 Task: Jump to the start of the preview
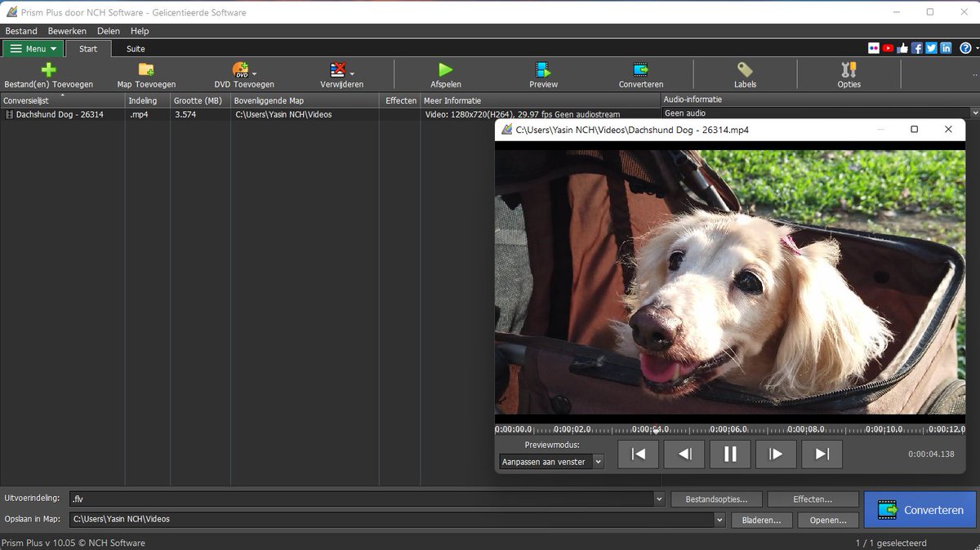639,455
